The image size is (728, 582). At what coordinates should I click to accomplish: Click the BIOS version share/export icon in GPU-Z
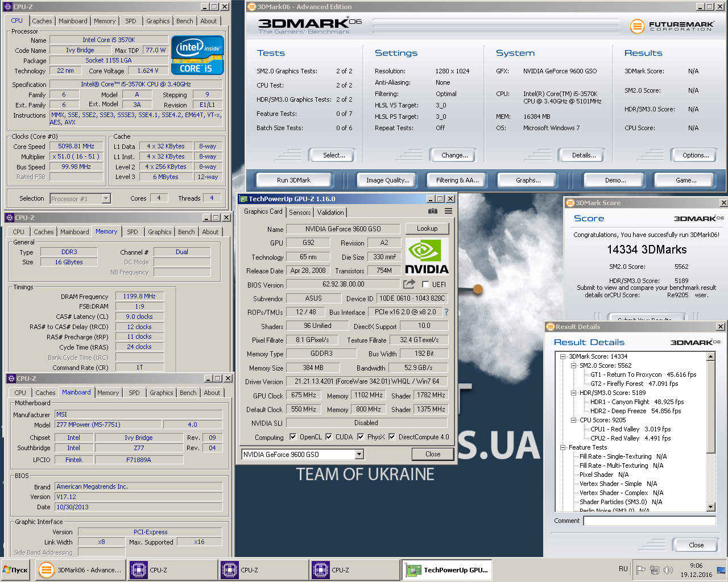[x=409, y=284]
